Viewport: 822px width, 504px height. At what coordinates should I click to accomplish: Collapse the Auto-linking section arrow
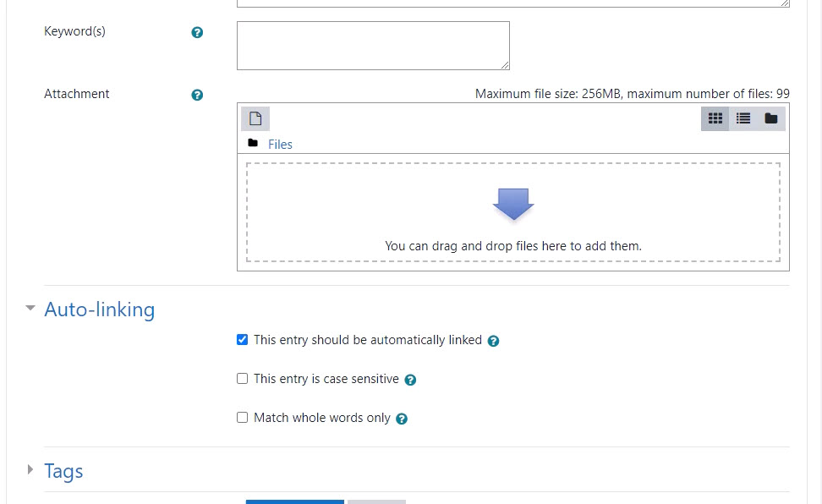coord(30,308)
